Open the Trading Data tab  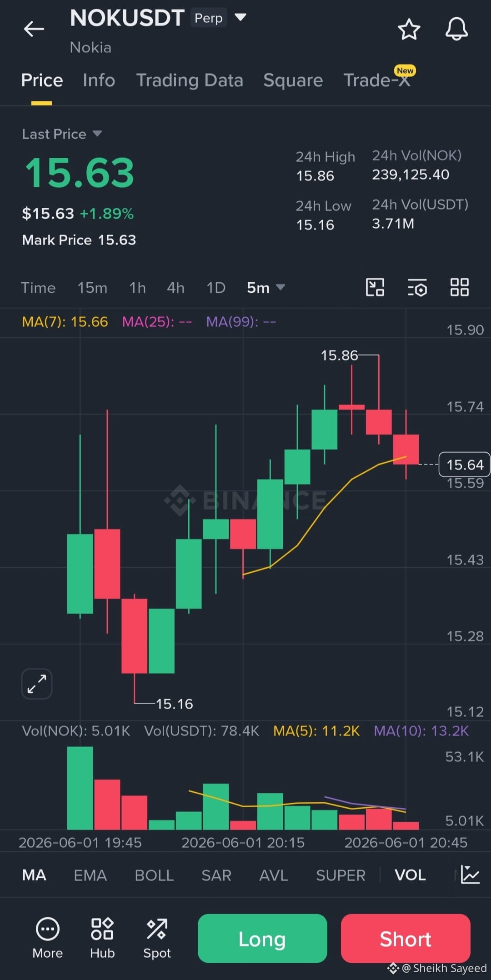[x=190, y=80]
